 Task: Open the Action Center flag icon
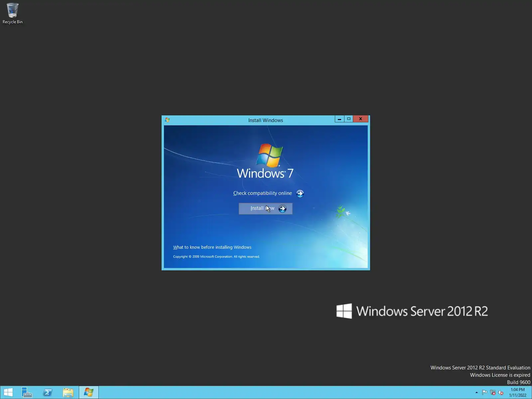tap(484, 393)
